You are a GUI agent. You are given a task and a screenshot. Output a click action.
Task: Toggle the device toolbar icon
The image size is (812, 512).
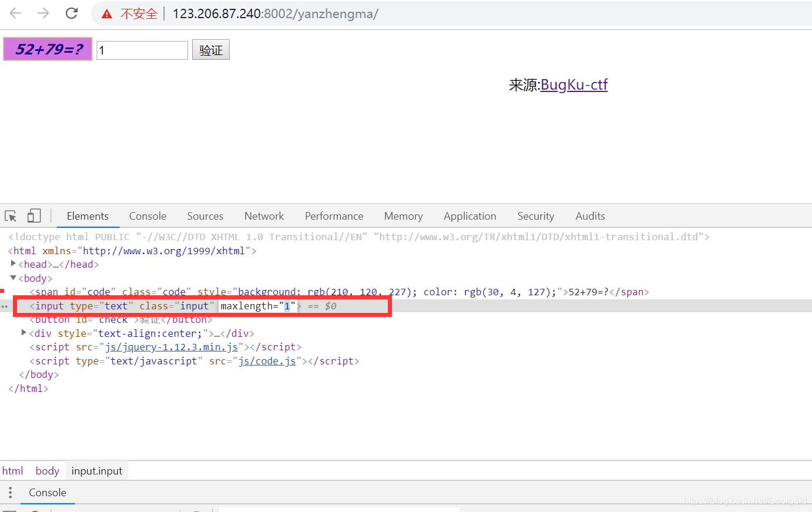point(34,216)
